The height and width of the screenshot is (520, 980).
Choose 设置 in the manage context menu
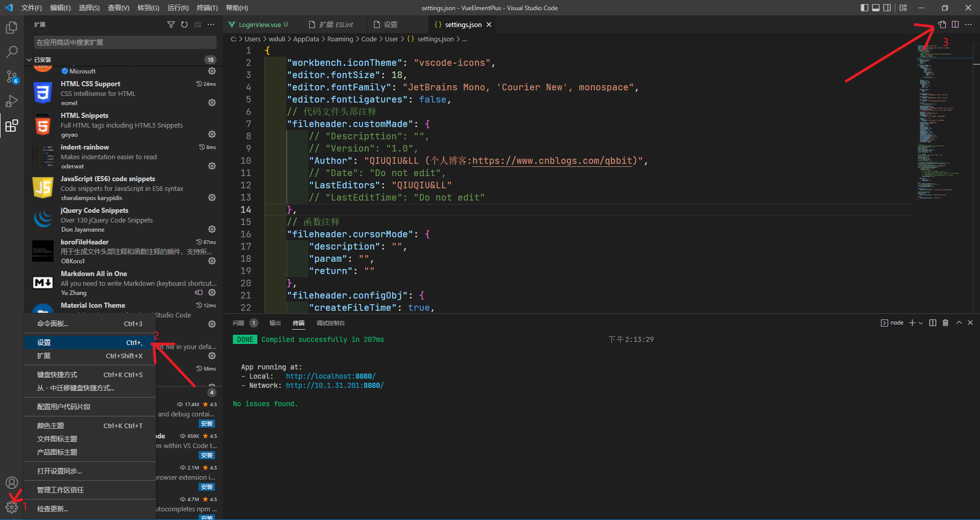tap(90, 342)
